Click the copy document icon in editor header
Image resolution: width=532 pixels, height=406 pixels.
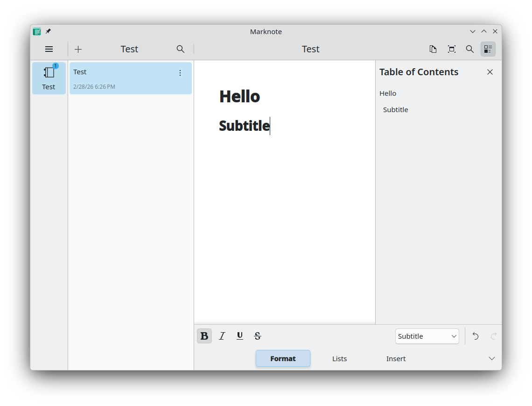(x=433, y=49)
